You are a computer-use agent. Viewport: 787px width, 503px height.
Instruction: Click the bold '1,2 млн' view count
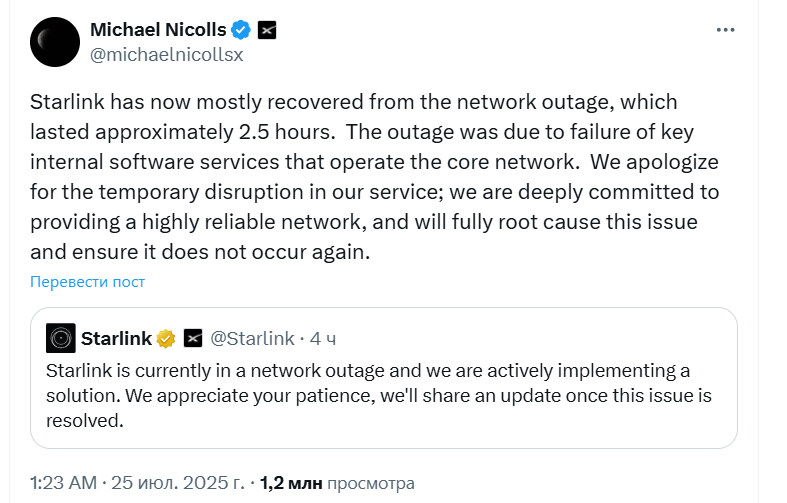(291, 484)
